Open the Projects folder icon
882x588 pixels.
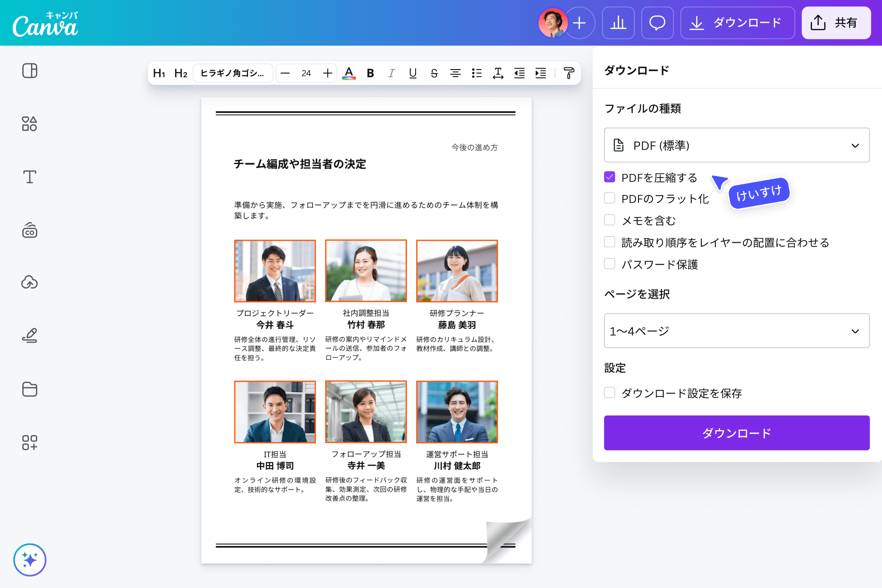click(x=30, y=389)
